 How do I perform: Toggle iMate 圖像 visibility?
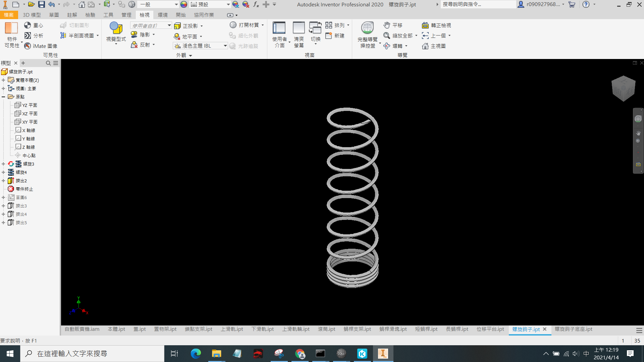(41, 46)
